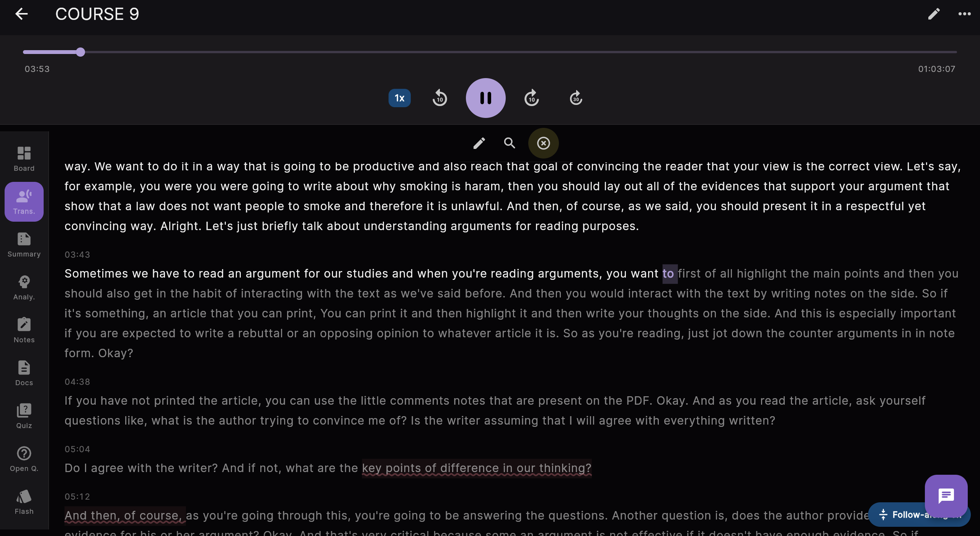Rewind playback ten seconds
Image resolution: width=980 pixels, height=536 pixels.
click(439, 98)
